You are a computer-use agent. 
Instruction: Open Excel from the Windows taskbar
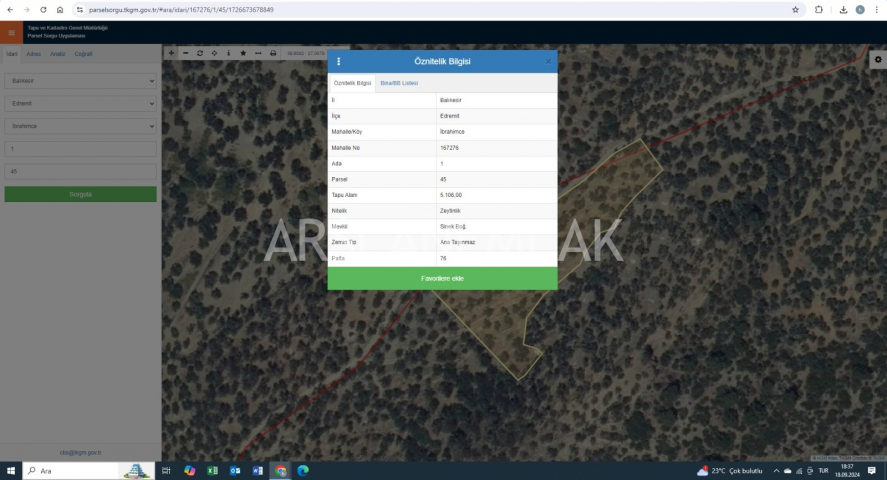click(212, 470)
